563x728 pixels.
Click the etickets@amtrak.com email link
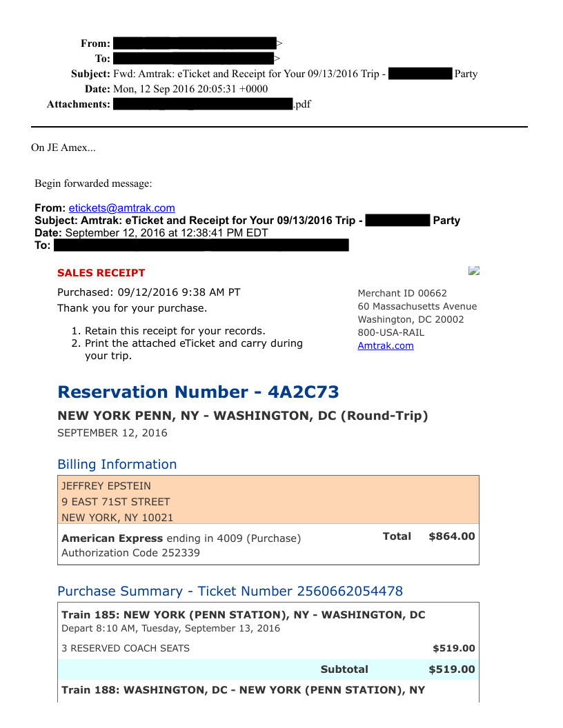coord(121,208)
